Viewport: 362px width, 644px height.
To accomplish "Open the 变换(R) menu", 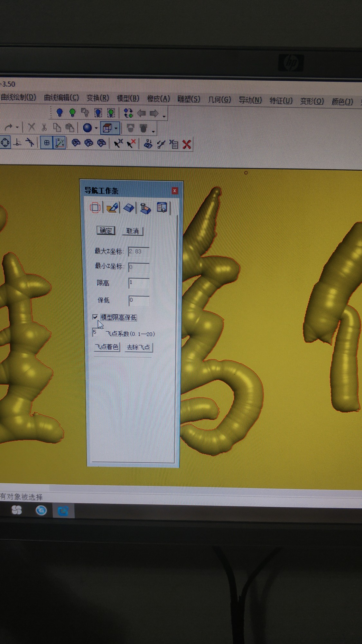I will coord(98,98).
